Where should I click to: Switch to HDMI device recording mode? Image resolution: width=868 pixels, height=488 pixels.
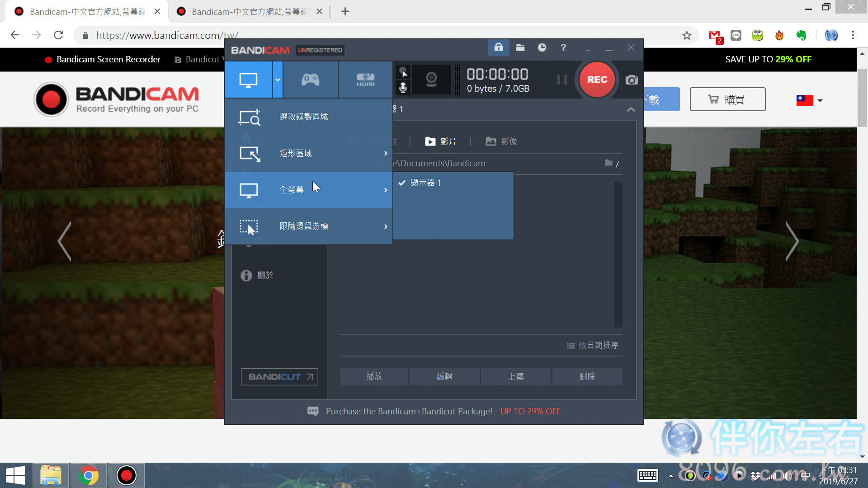[365, 80]
